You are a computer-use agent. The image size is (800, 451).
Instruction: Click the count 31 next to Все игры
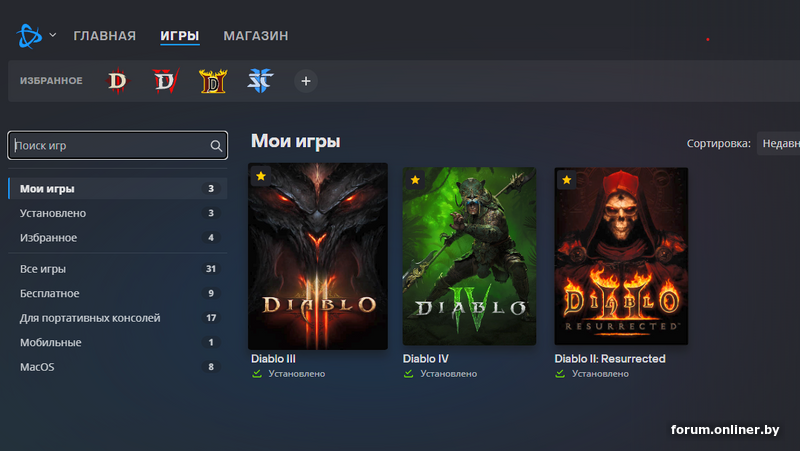click(211, 268)
